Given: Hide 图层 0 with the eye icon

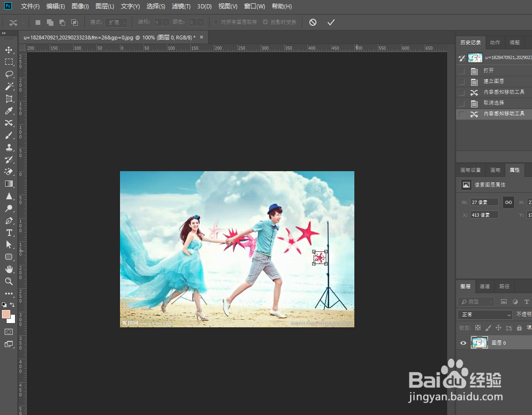Looking at the screenshot, I should tap(463, 343).
